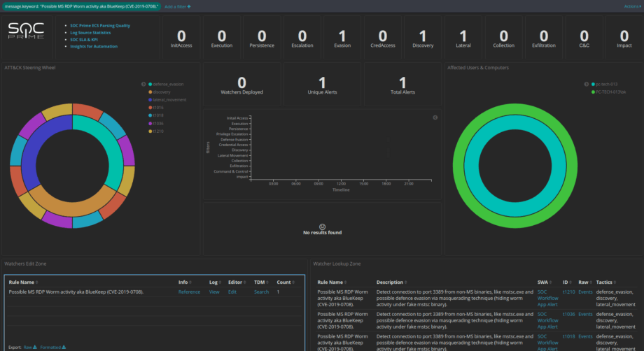Open the Reference link for BlueKeep rule

(189, 292)
